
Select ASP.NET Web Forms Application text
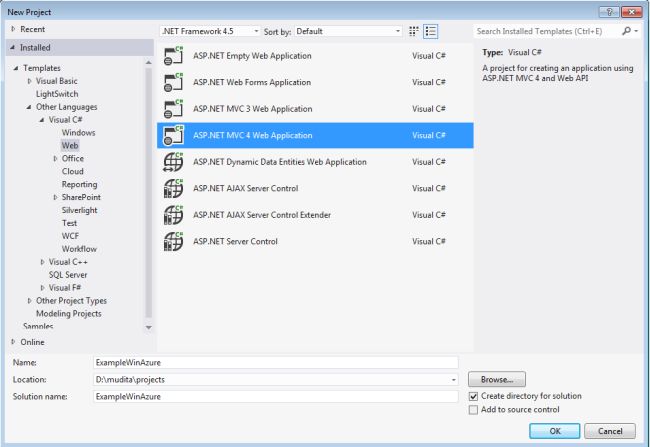pyautogui.click(x=252, y=83)
